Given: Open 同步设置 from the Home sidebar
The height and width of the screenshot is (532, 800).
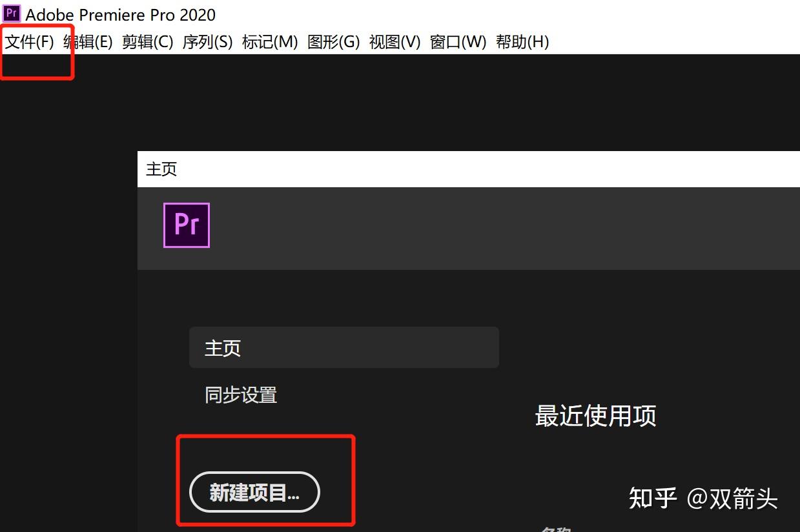Looking at the screenshot, I should (240, 394).
